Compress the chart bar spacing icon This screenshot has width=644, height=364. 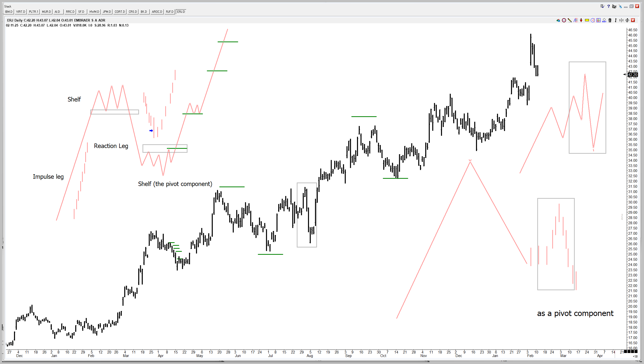pos(621,20)
